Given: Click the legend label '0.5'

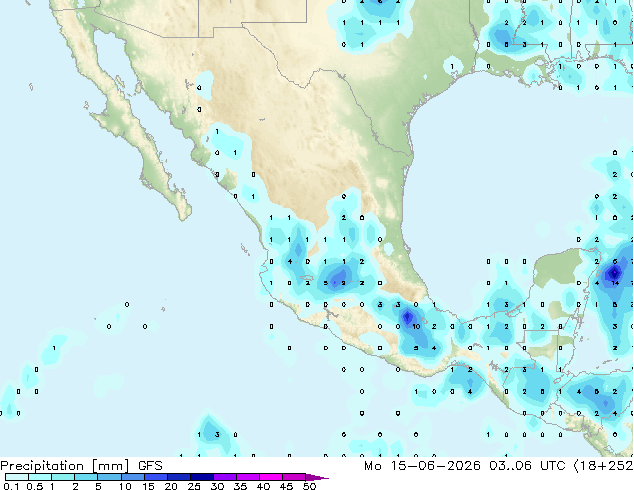Looking at the screenshot, I should click(x=34, y=486).
